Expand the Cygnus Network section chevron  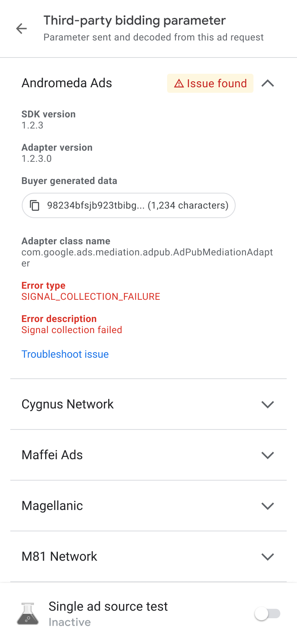(268, 404)
